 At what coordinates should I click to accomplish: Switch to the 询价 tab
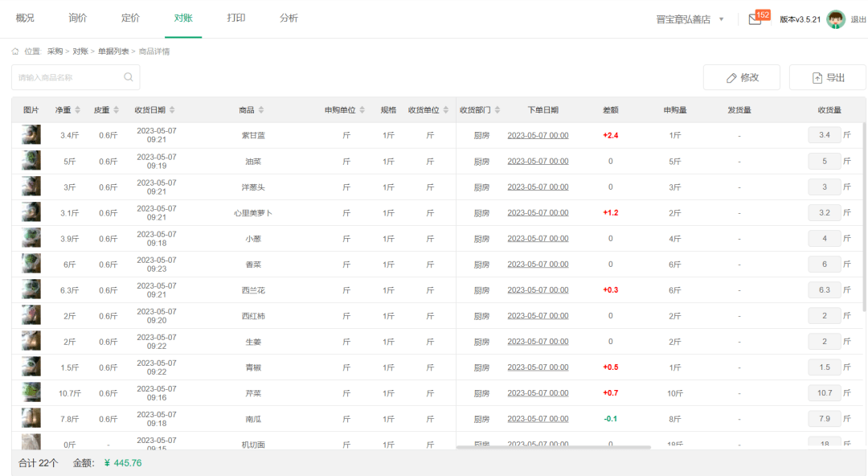(78, 18)
